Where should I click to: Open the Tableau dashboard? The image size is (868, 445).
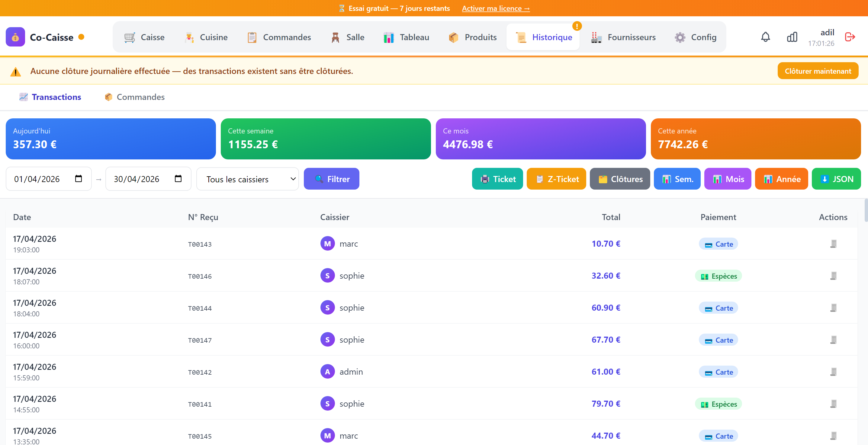click(406, 37)
